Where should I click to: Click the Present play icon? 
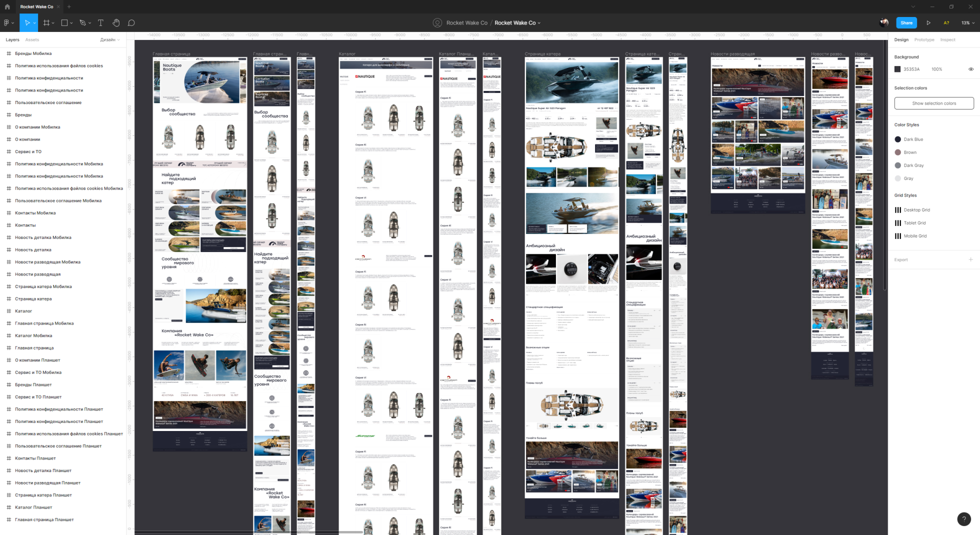coord(928,23)
